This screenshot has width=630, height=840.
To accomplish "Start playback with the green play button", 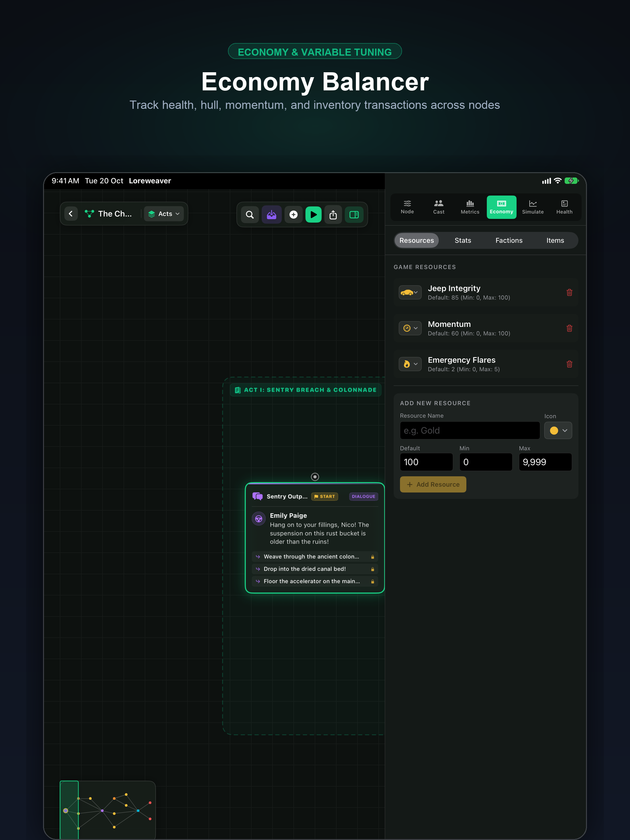I will [313, 215].
